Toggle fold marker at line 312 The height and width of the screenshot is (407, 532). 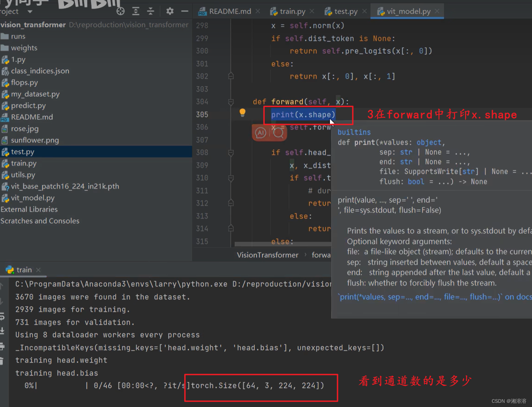(x=231, y=203)
